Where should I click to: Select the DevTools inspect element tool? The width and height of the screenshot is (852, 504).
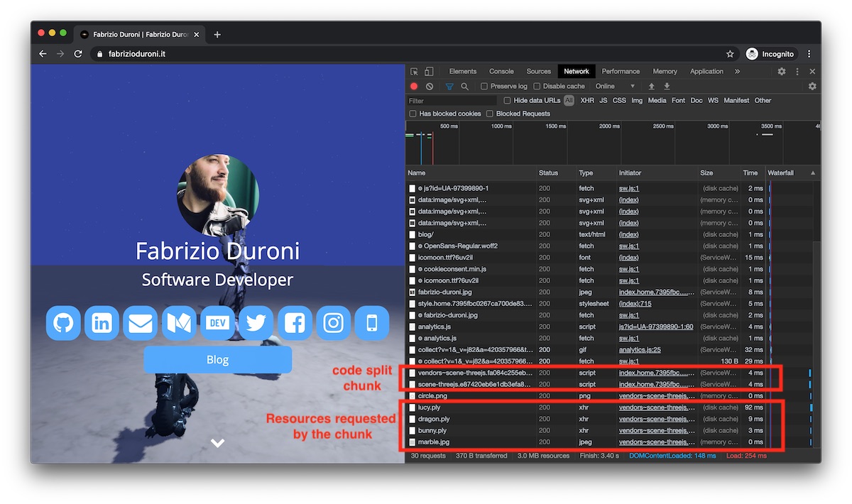click(414, 72)
